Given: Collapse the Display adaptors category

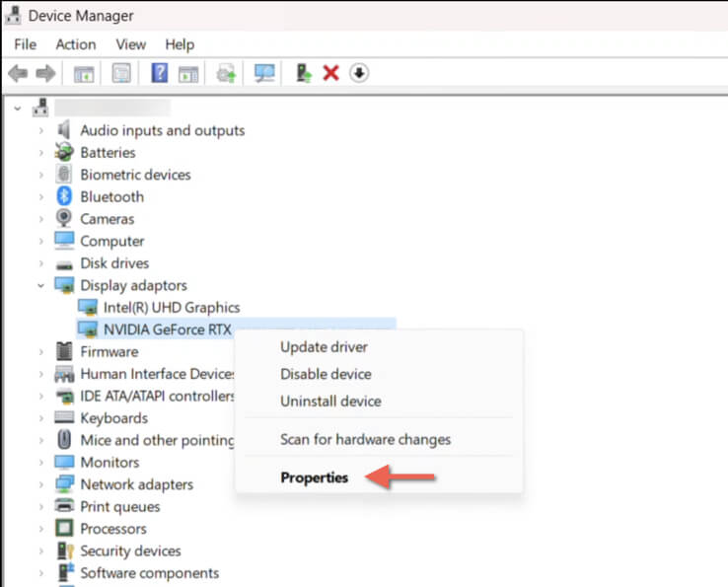Looking at the screenshot, I should [x=40, y=285].
